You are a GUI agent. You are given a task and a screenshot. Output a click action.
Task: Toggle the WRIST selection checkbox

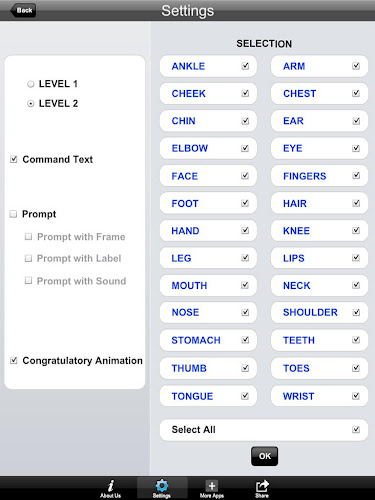tap(356, 396)
